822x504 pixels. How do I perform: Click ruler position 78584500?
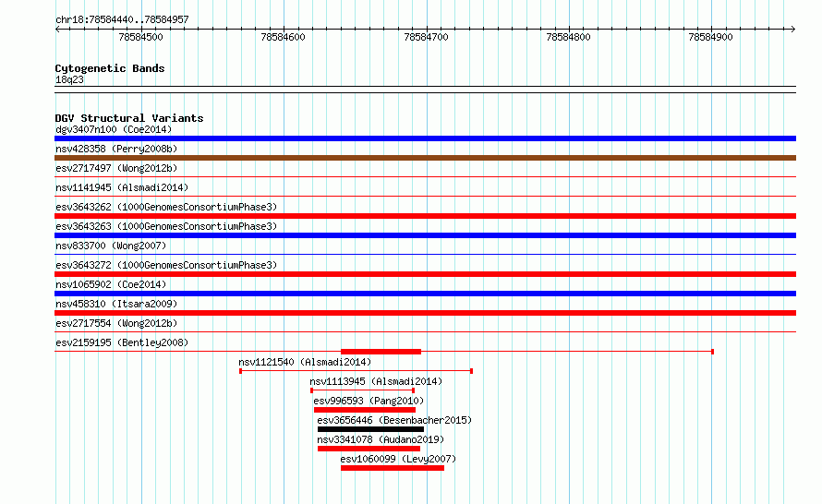click(140, 37)
